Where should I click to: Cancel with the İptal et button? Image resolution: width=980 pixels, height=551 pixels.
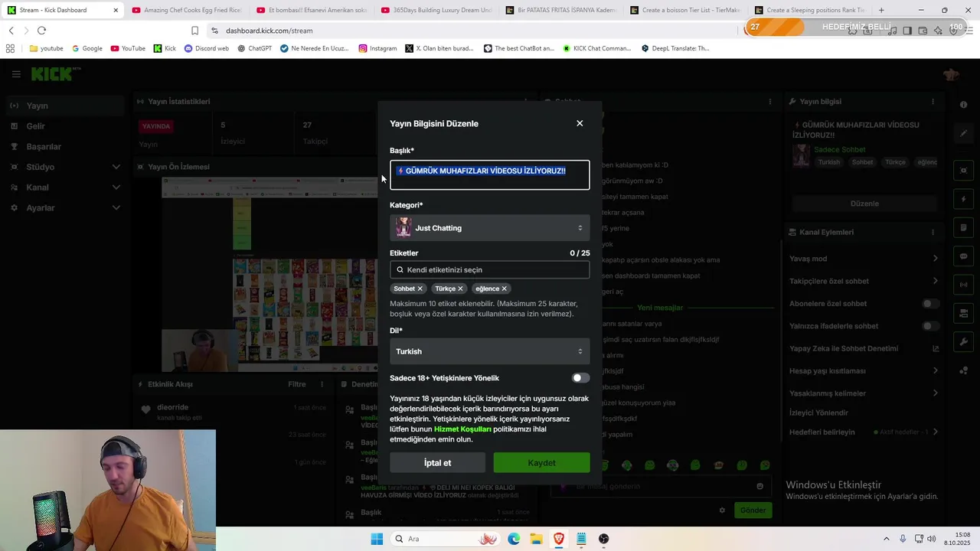tap(437, 462)
